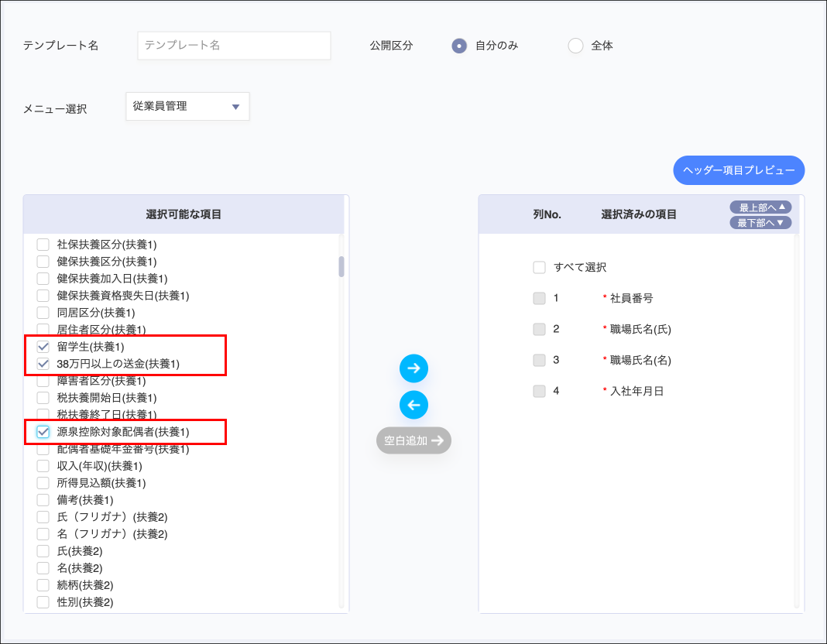Image resolution: width=827 pixels, height=644 pixels.
Task: Move selection to bottom with 最下部へ
Action: click(x=760, y=223)
